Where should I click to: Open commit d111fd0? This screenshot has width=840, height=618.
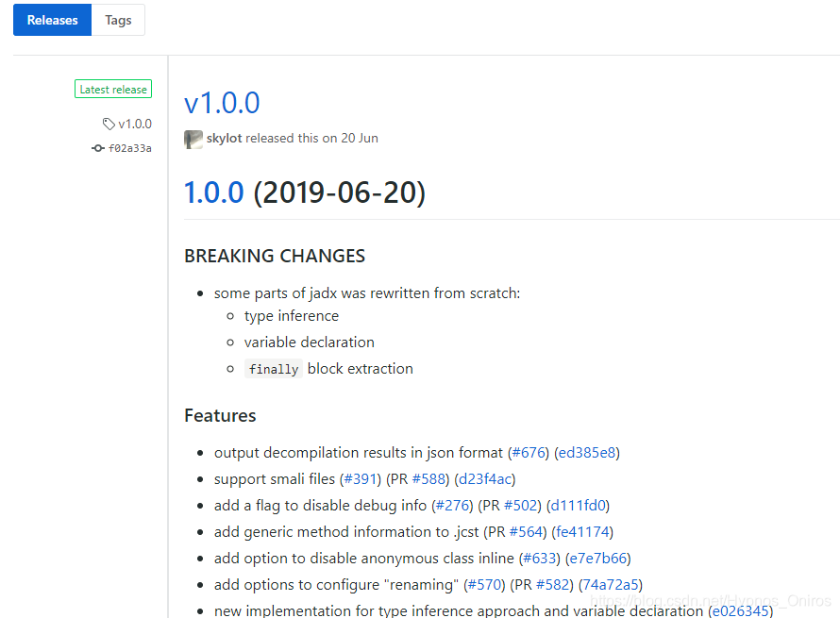coord(578,505)
